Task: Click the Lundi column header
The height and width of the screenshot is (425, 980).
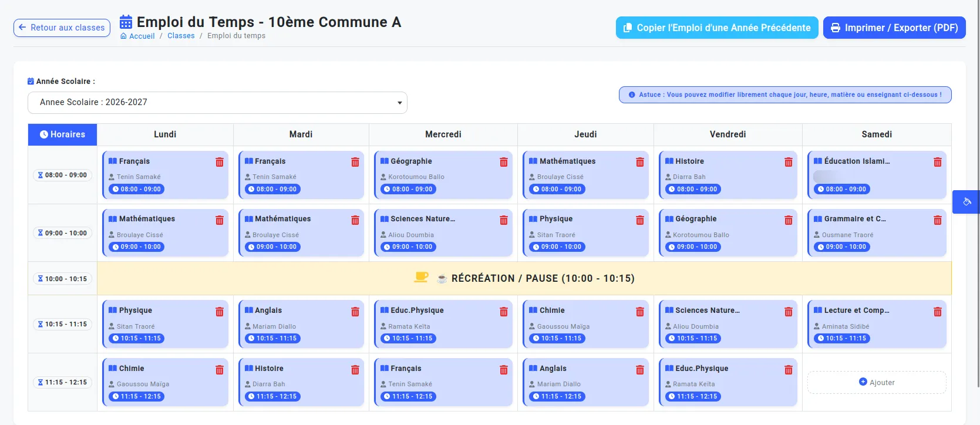Action: pyautogui.click(x=165, y=134)
